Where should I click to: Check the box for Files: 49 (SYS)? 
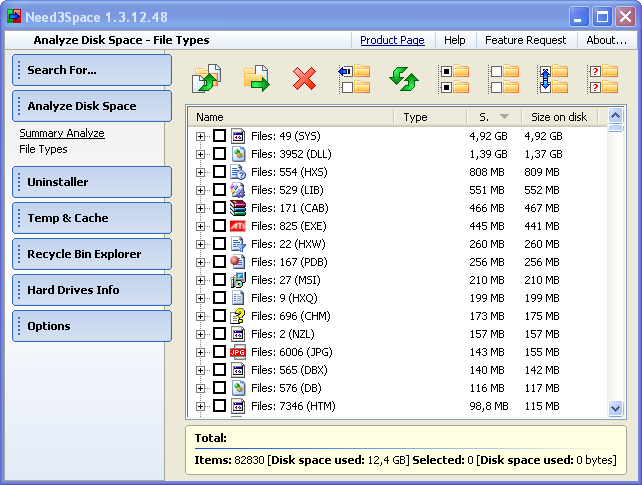[219, 135]
